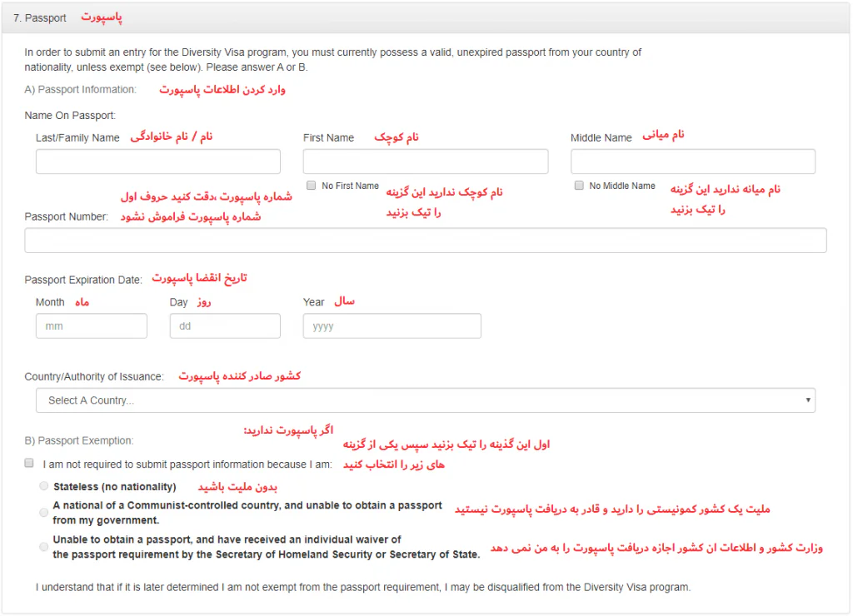Click the Country/Authority of Issuance label
853x616 pixels.
click(x=94, y=377)
